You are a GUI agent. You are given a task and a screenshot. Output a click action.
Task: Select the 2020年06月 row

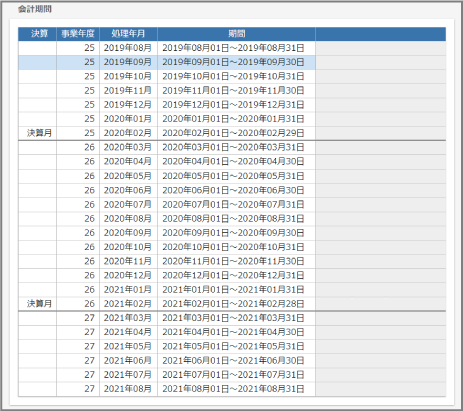pyautogui.click(x=232, y=190)
